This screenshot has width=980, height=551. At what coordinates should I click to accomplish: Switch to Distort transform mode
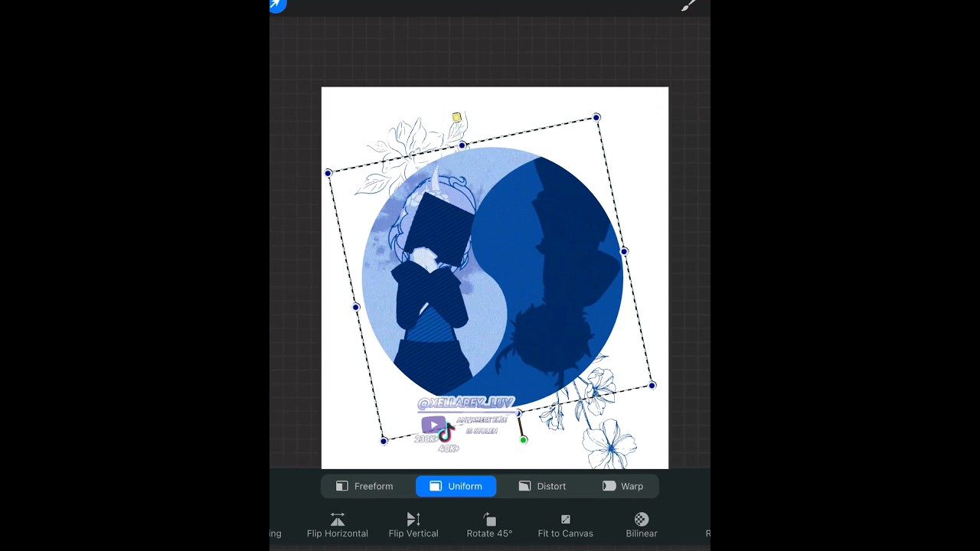tap(542, 486)
